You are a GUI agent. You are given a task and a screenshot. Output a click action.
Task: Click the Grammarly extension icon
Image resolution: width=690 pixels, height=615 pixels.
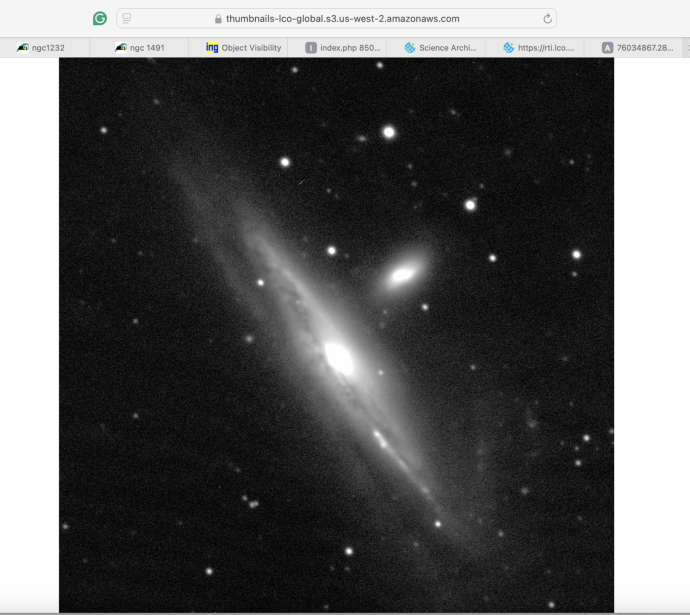click(100, 18)
